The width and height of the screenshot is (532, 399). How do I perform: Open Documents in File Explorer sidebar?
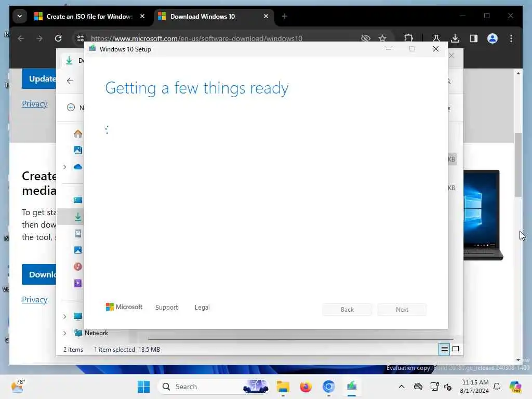point(78,233)
